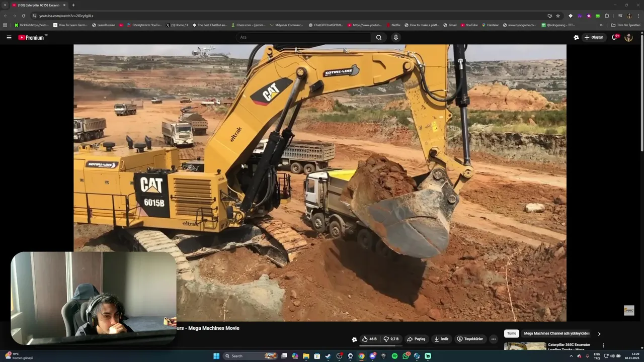Open the volume speaker tray icon
The image size is (644, 362).
point(612,356)
